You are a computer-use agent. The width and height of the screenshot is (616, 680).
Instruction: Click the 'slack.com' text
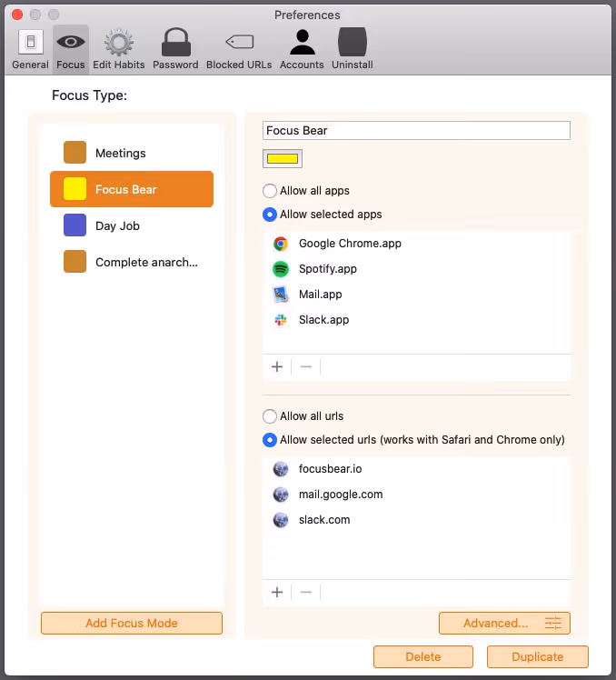click(x=324, y=520)
